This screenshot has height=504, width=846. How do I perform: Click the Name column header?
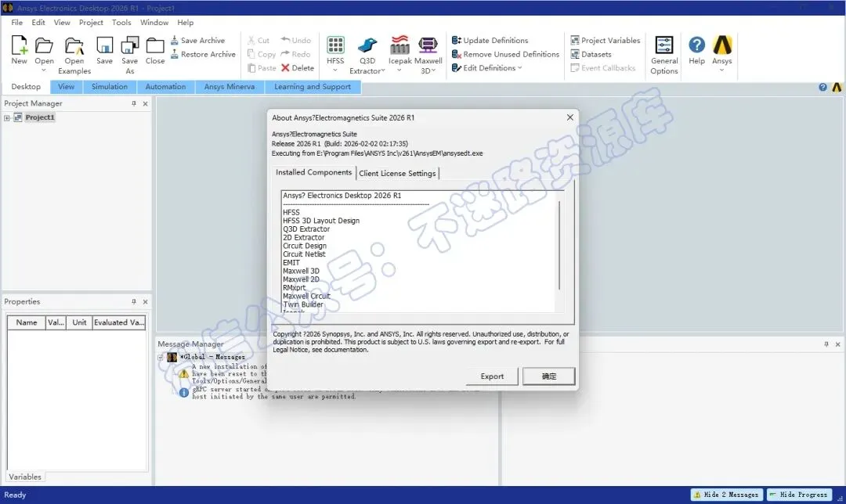point(27,322)
